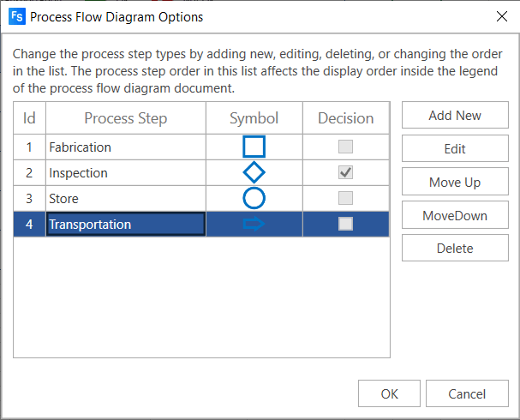Toggle the Store decision checkbox
Screen dimensions: 520x420
point(345,199)
